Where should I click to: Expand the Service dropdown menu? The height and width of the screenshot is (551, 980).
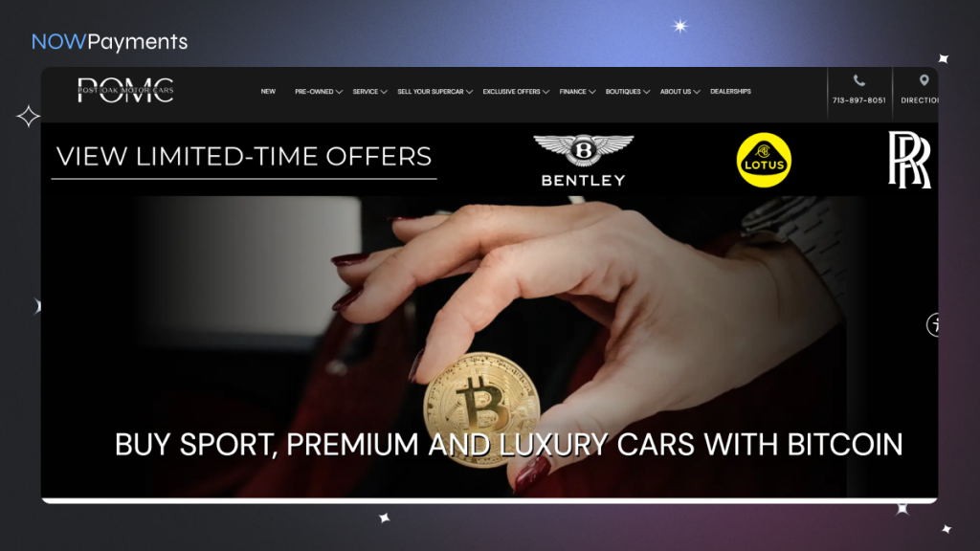(369, 92)
